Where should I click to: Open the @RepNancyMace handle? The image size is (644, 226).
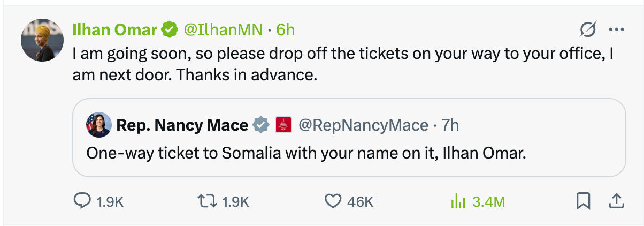point(363,125)
